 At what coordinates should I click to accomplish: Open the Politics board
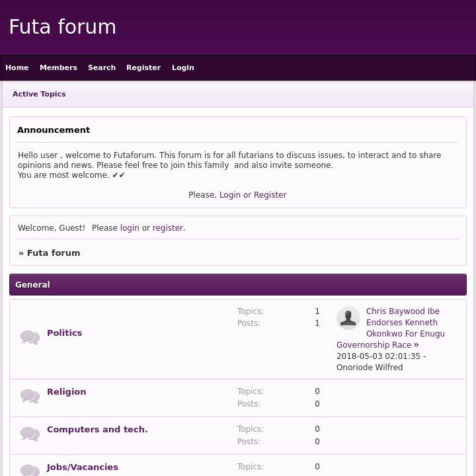point(65,333)
